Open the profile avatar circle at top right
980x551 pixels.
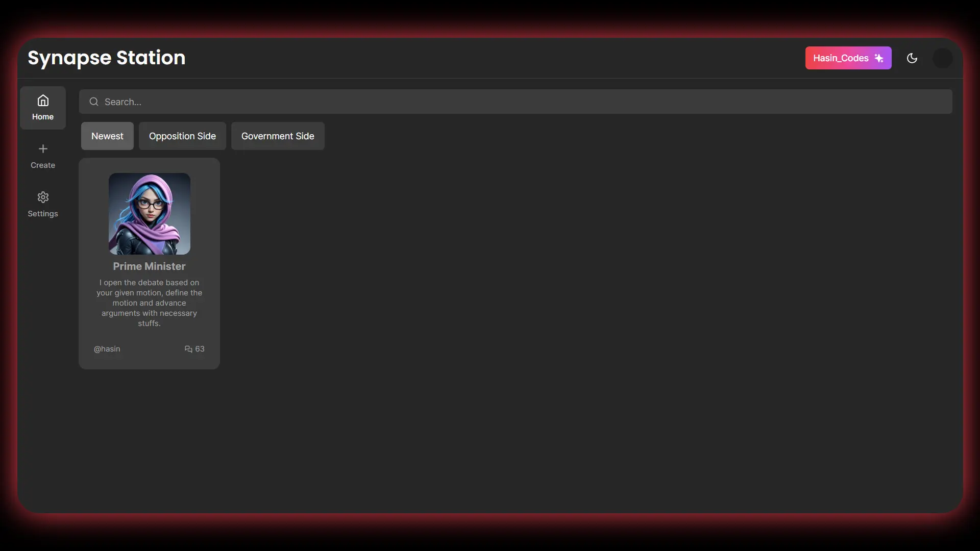(x=942, y=58)
